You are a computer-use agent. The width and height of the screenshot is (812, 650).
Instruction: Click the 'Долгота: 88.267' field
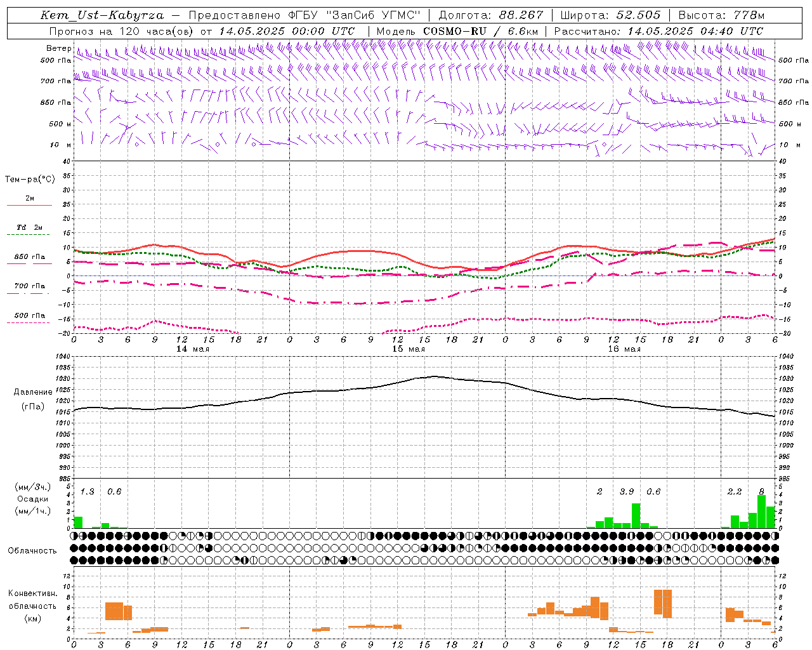tap(491, 15)
